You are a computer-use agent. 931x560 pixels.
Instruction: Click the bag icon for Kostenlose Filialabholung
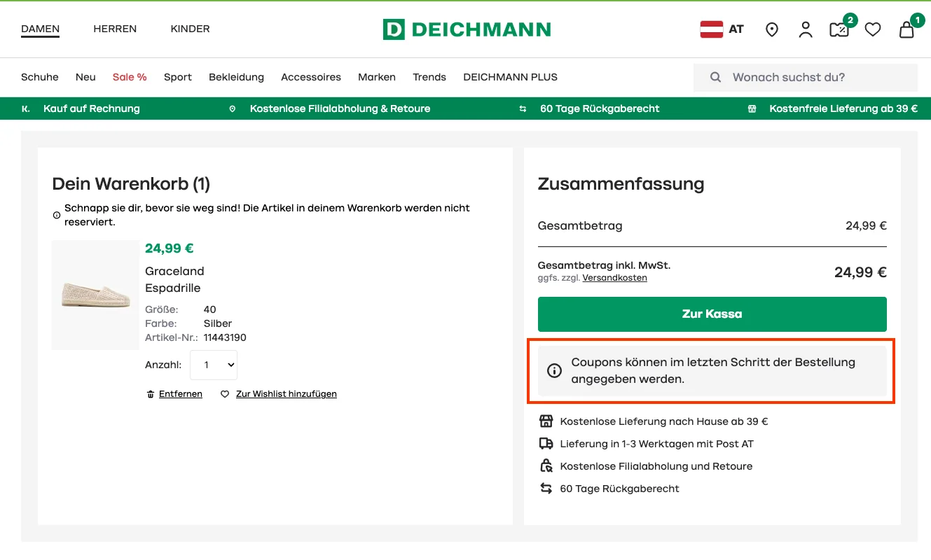coord(546,466)
